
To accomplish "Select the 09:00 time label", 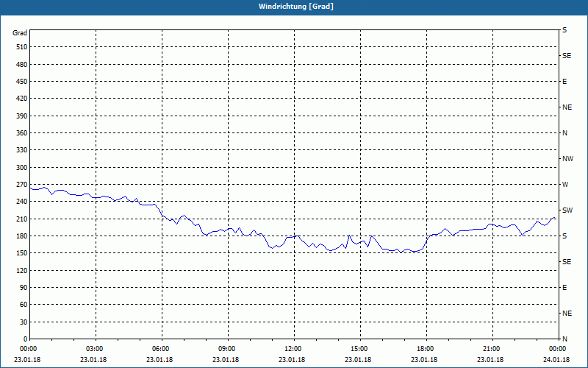I will pos(226,349).
